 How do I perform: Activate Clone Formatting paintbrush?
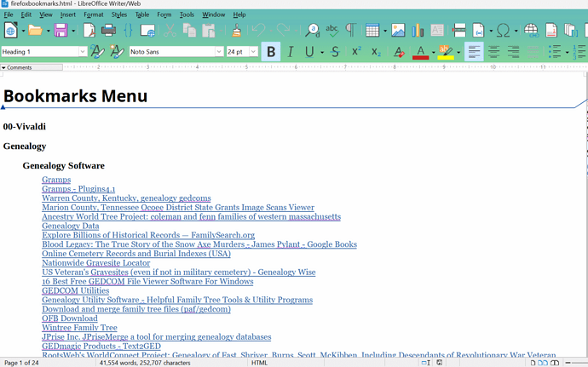tap(236, 31)
